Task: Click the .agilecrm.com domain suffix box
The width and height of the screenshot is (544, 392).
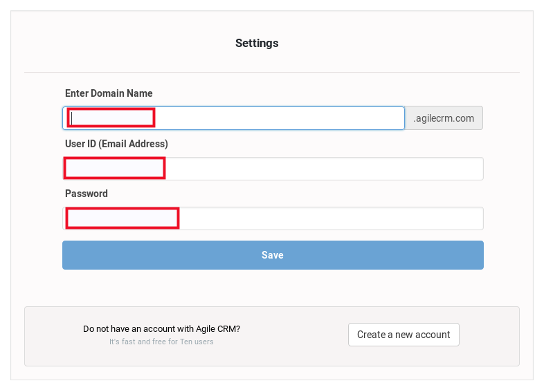Action: [x=444, y=118]
